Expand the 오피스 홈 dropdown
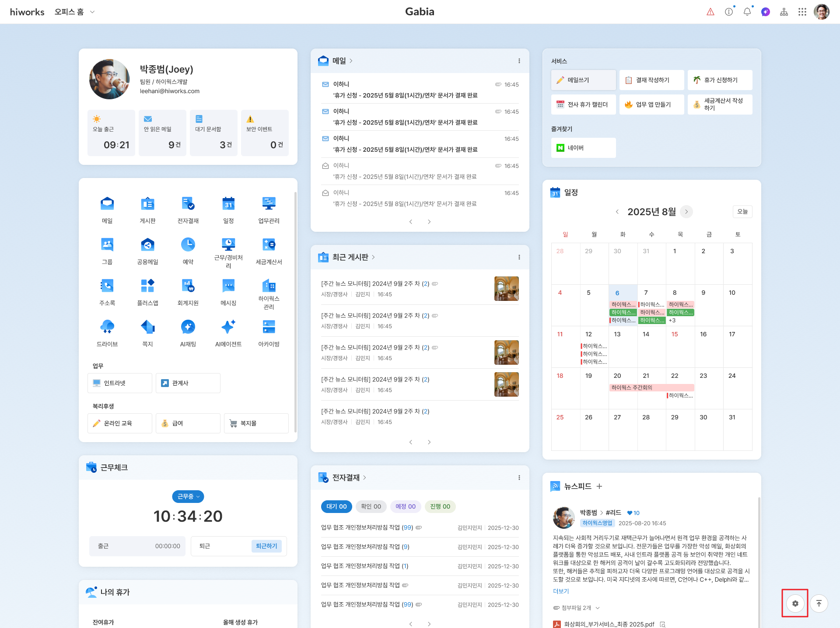 click(74, 12)
